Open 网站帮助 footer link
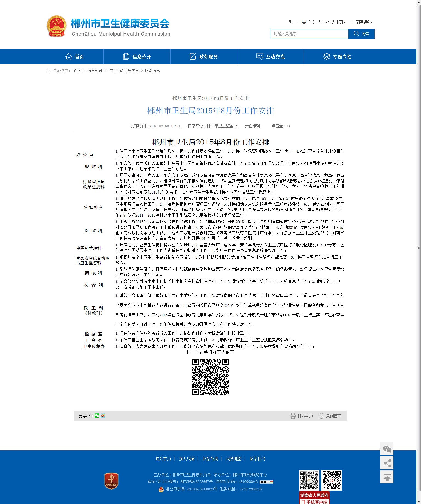The image size is (421, 504). pyautogui.click(x=210, y=459)
